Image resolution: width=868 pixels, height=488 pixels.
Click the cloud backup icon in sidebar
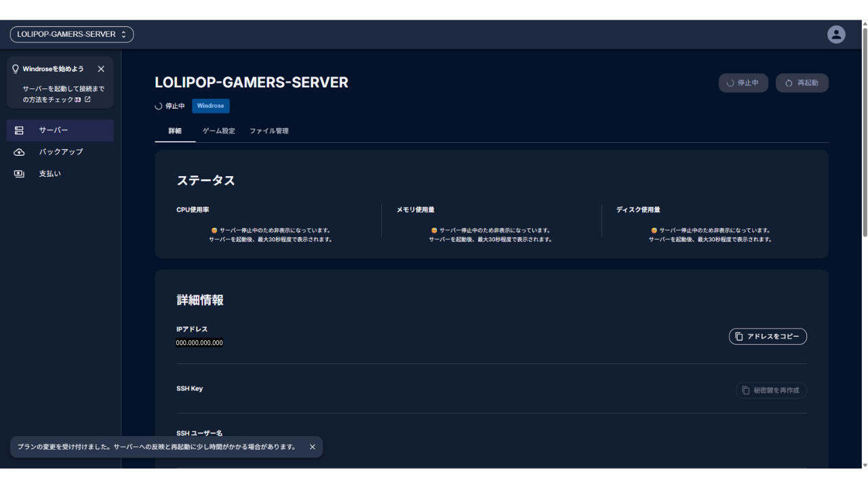pyautogui.click(x=19, y=152)
